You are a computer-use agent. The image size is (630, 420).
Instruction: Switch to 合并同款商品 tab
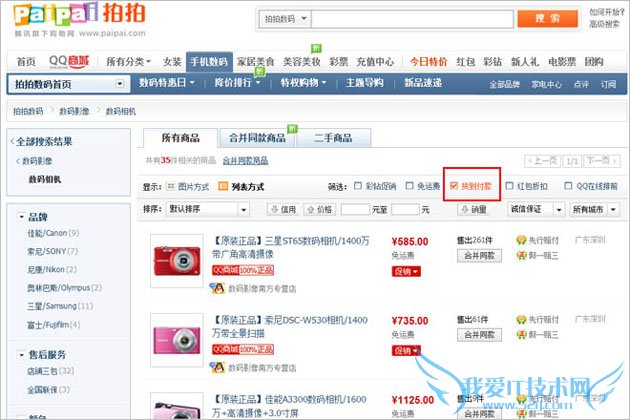coord(257,138)
